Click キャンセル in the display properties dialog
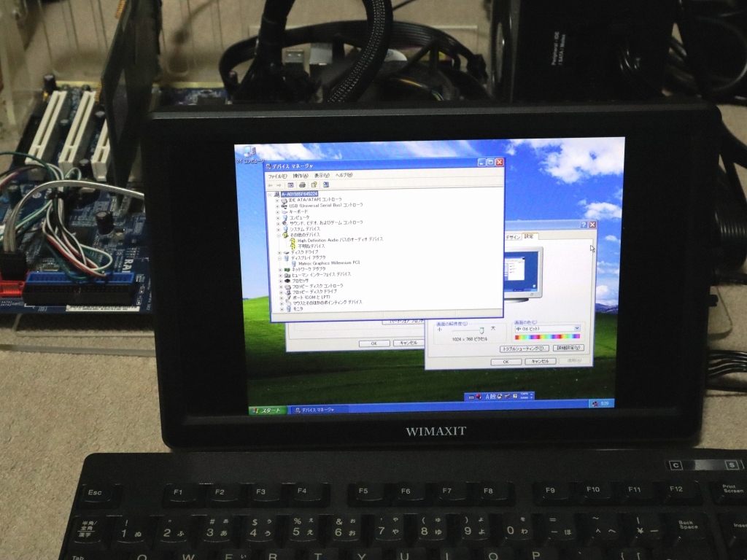Screen dimensions: 747x560 [541, 362]
